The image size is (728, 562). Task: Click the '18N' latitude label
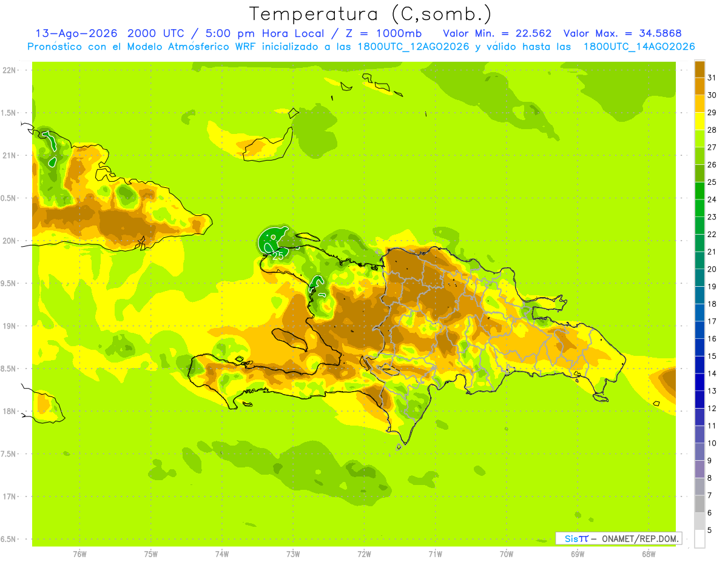9,411
